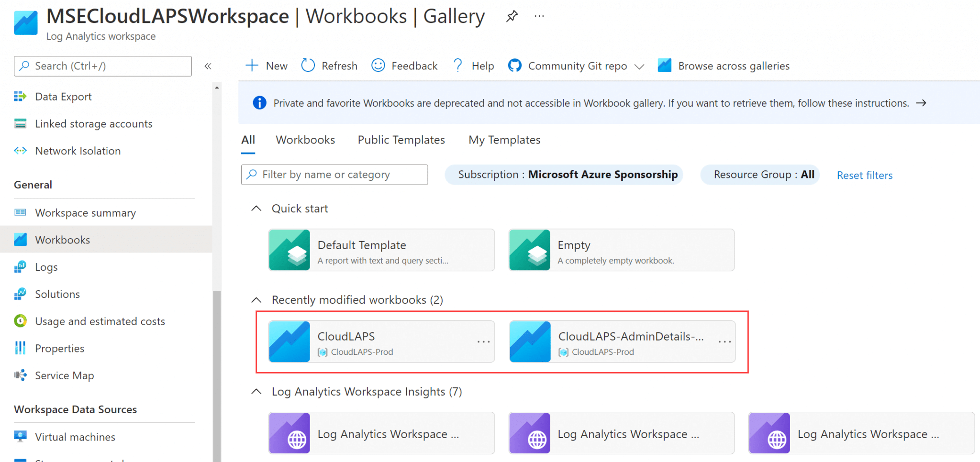Click the Filter by name or category field
This screenshot has height=462, width=980.
(x=334, y=175)
